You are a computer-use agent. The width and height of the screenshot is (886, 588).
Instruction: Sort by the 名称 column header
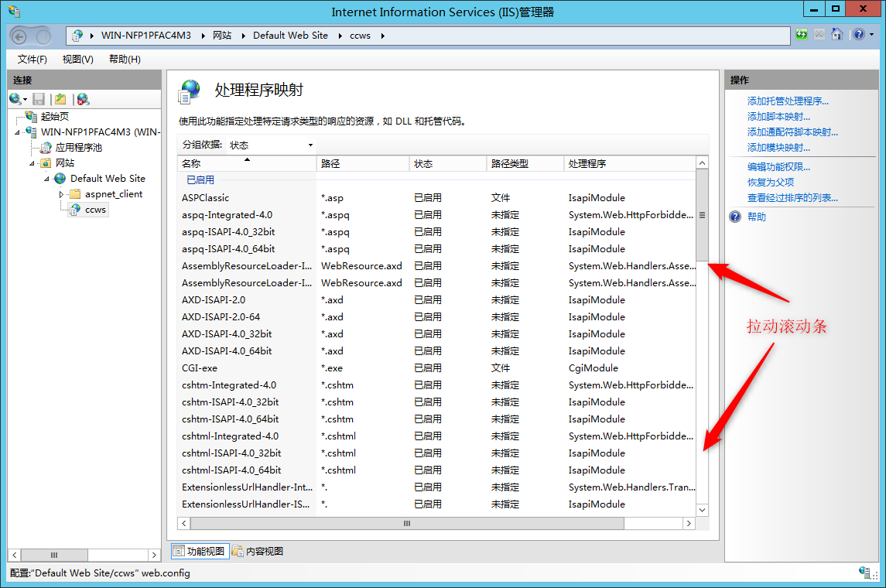(x=247, y=164)
